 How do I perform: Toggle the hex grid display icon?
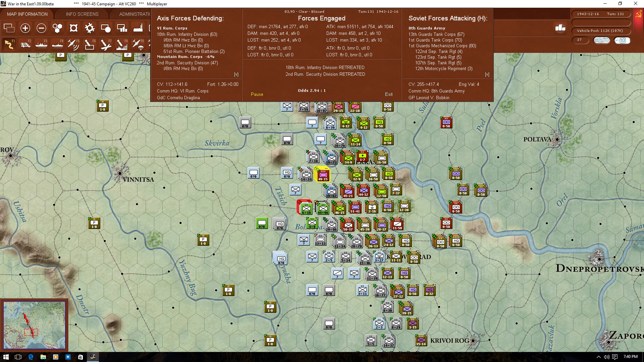(57, 28)
